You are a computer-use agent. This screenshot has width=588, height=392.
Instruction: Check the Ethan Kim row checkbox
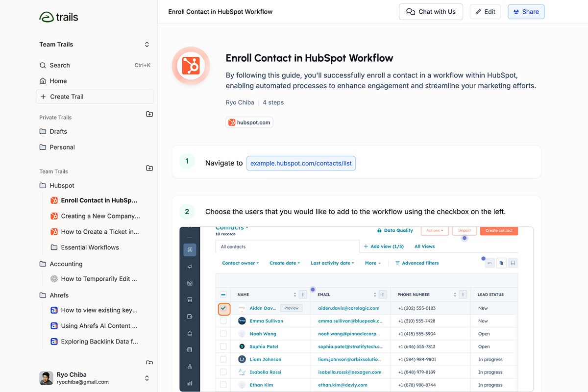(223, 385)
